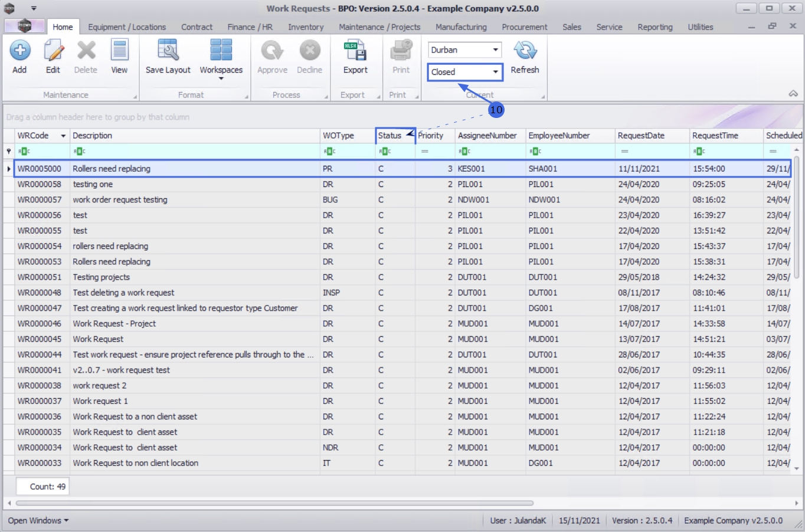The image size is (805, 532).
Task: Open the View record icon
Action: point(119,51)
